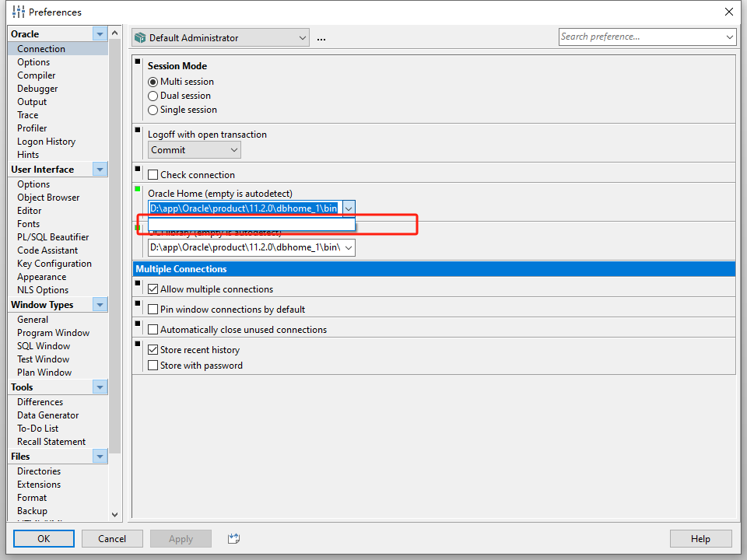Open Search preference dropdown arrow

[729, 37]
